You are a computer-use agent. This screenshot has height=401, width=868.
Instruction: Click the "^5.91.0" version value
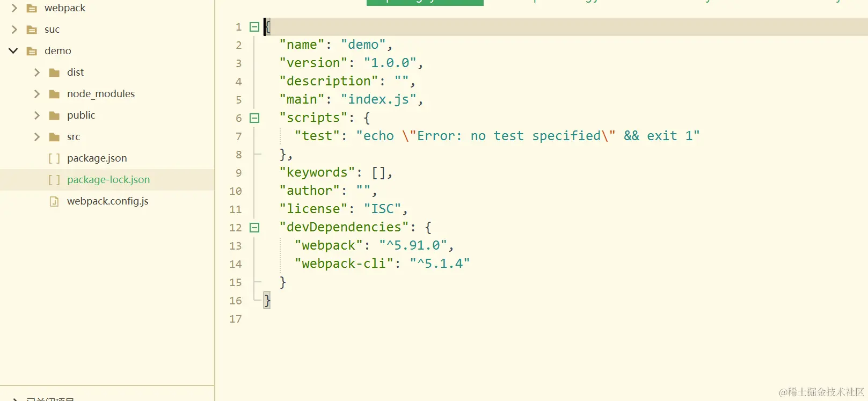pos(413,245)
